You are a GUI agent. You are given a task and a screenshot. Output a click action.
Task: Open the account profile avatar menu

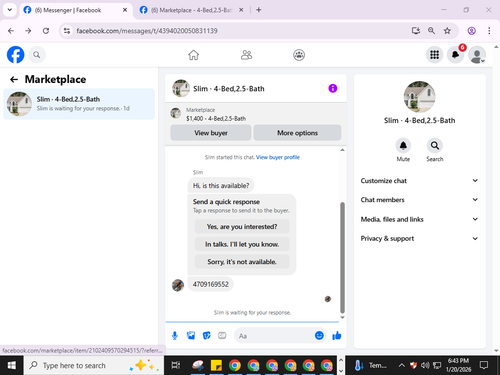click(477, 55)
